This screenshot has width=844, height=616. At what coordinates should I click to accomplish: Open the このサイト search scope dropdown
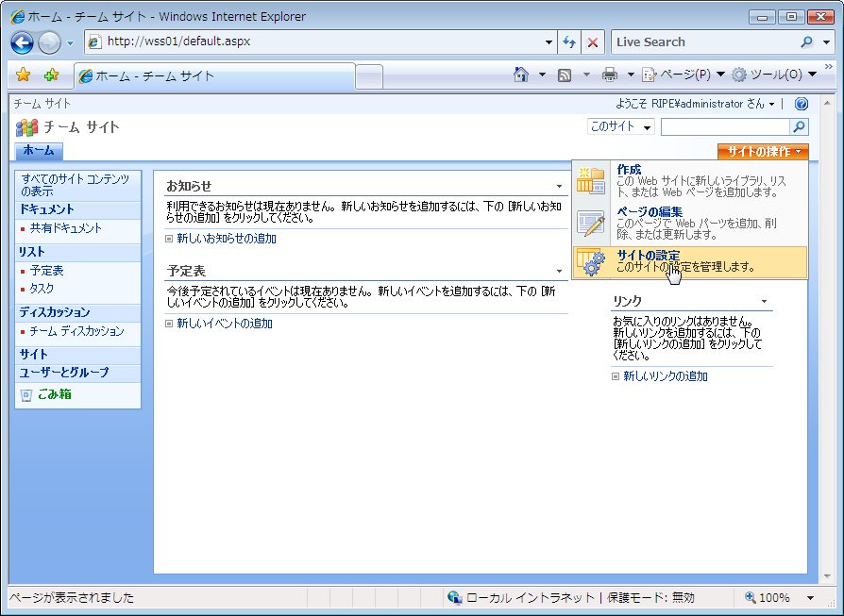click(620, 127)
